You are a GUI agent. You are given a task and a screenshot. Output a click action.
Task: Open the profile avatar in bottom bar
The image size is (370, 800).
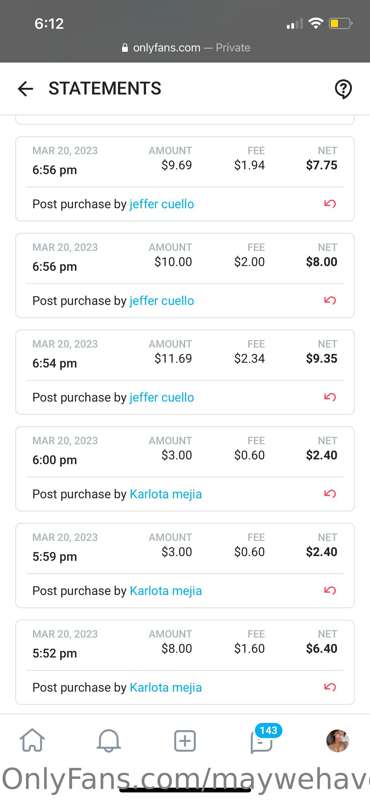pyautogui.click(x=337, y=740)
